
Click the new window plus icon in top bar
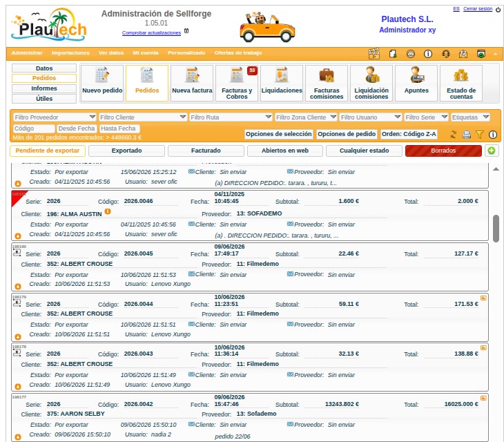tap(481, 54)
